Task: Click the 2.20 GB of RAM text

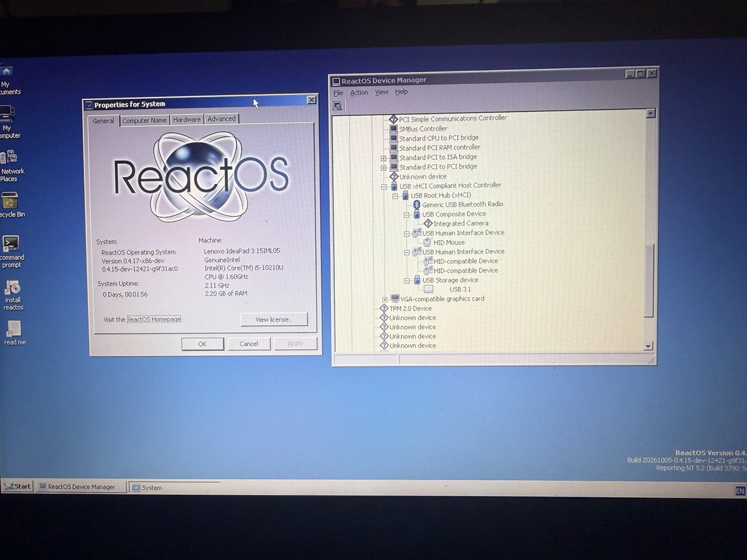Action: point(225,293)
